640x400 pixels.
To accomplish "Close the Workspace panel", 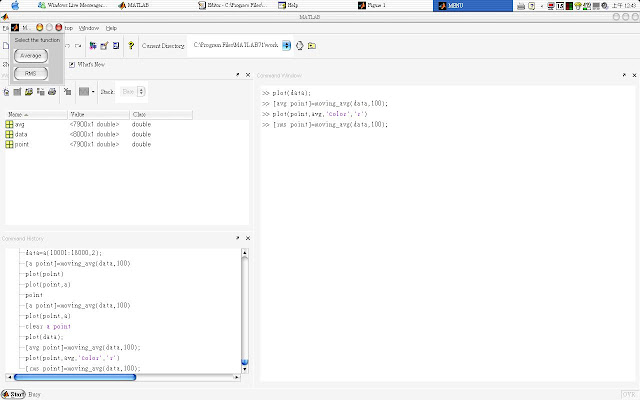I will [248, 75].
